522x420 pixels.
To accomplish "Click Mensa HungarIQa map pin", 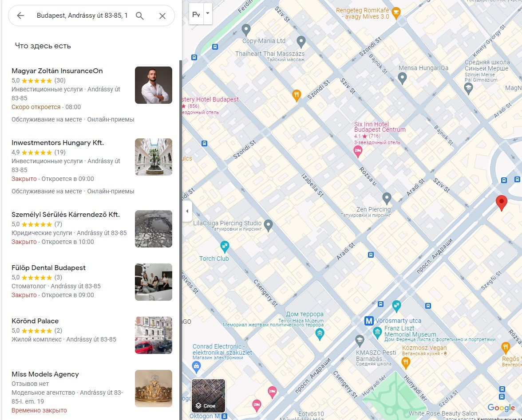I will coord(402,79).
